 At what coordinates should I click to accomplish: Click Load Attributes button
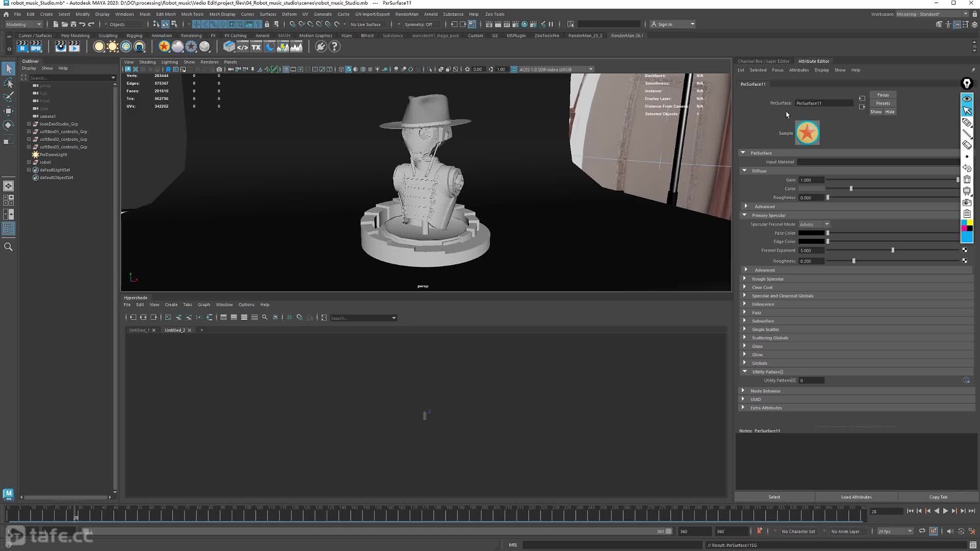coord(856,497)
